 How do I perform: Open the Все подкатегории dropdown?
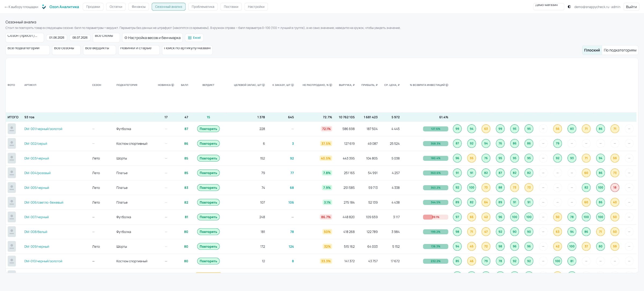(28, 50)
